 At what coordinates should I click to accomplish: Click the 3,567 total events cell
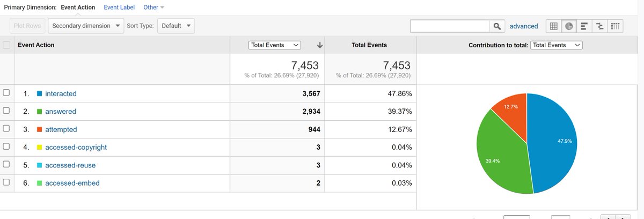click(277, 93)
